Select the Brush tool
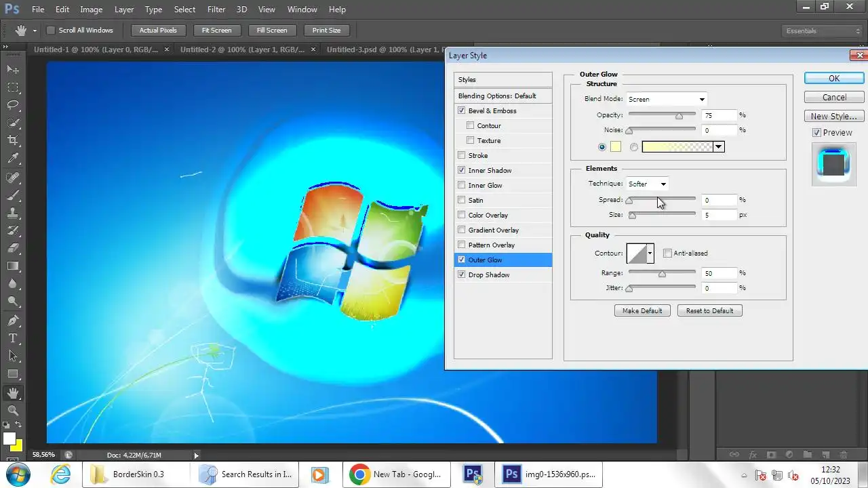The height and width of the screenshot is (488, 868). click(13, 195)
